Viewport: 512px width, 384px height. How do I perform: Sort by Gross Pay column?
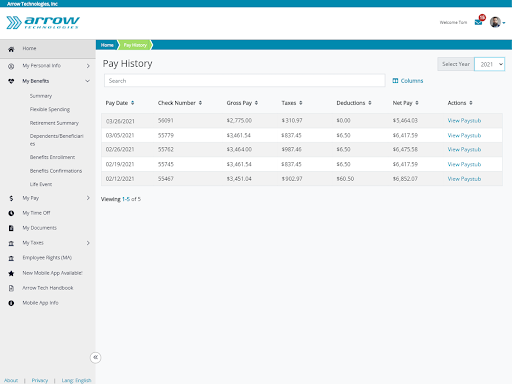coord(242,103)
